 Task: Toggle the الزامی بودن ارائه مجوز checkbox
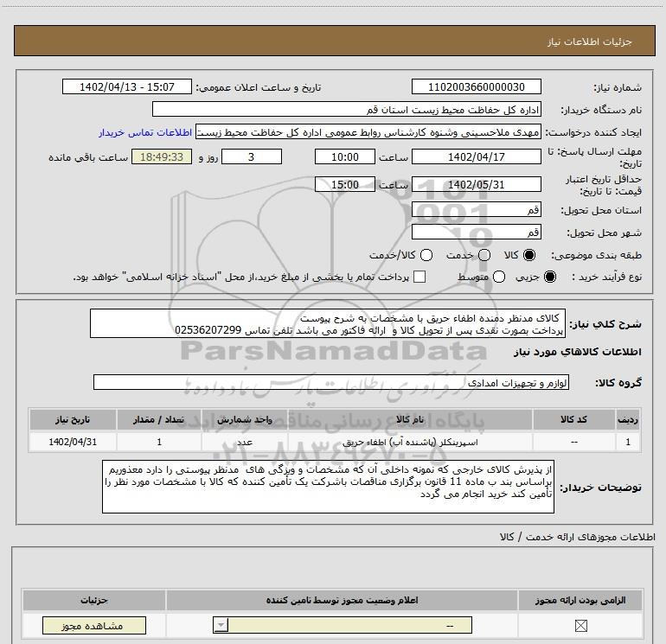coord(580,625)
